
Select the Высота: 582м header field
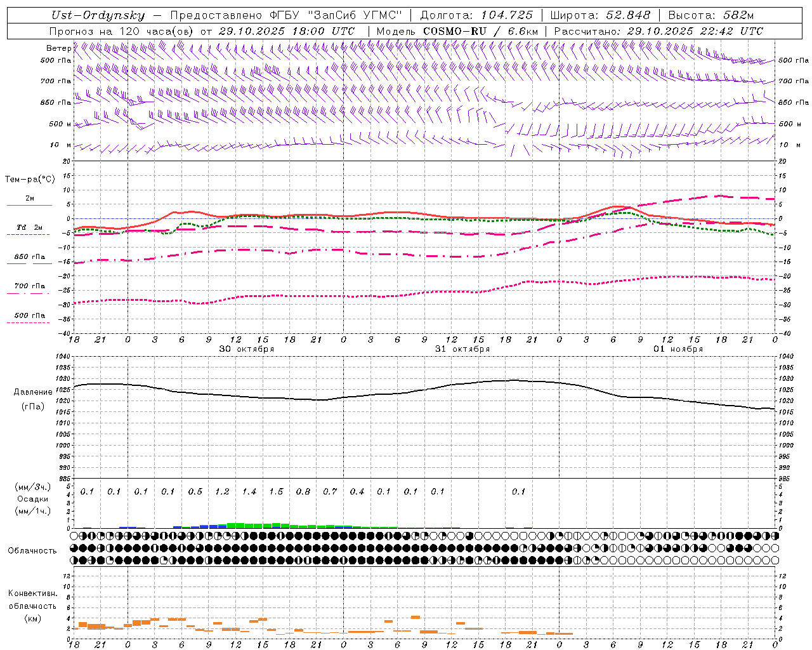711,15
